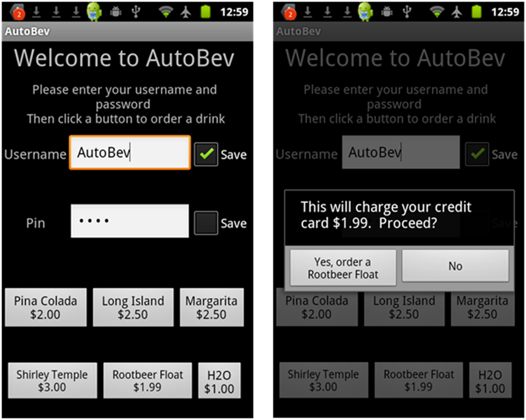This screenshot has height=420, width=526.
Task: Focus the Username field on the left screen
Action: pos(130,153)
